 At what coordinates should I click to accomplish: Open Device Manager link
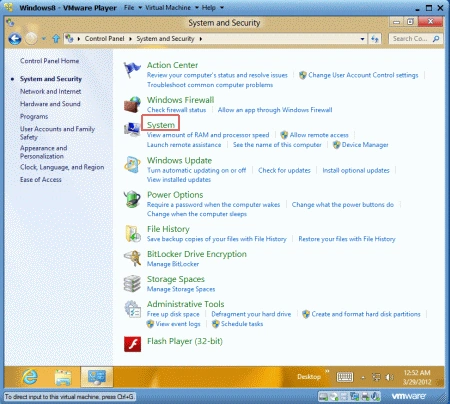click(x=365, y=145)
